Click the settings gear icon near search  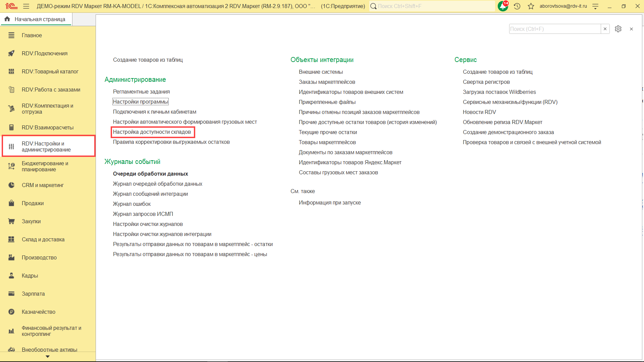tap(618, 29)
